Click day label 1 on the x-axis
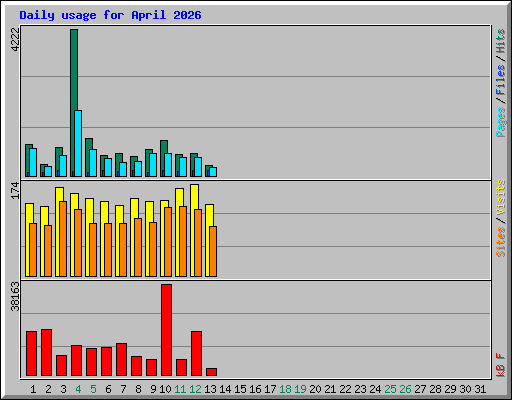Screen dimensions: 512x400 (33, 389)
